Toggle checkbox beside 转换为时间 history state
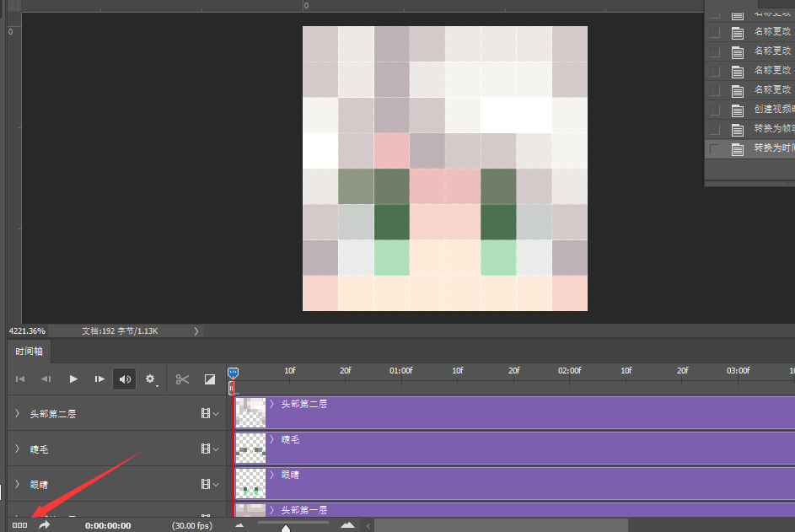Screen dimensions: 795x532 coord(715,149)
